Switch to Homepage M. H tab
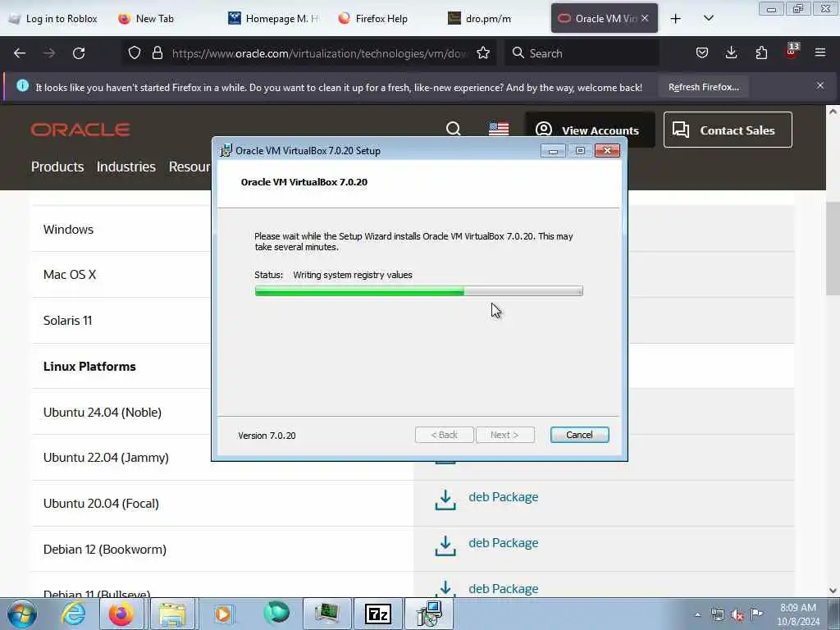This screenshot has height=630, width=840. [272, 19]
